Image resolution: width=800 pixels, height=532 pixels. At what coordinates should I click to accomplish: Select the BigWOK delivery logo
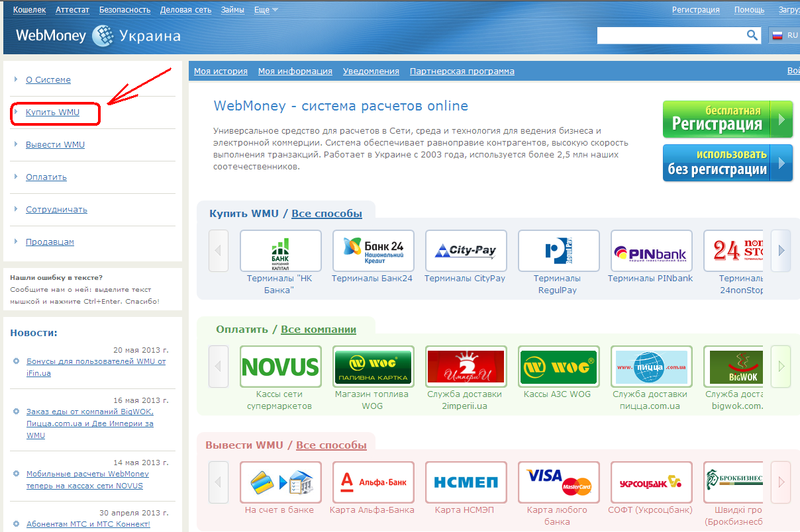click(x=733, y=367)
